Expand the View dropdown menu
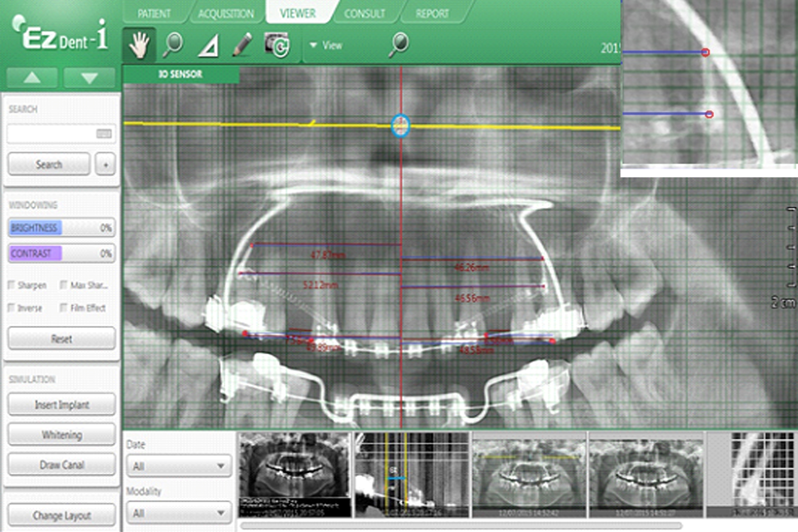The height and width of the screenshot is (532, 798). tap(326, 45)
